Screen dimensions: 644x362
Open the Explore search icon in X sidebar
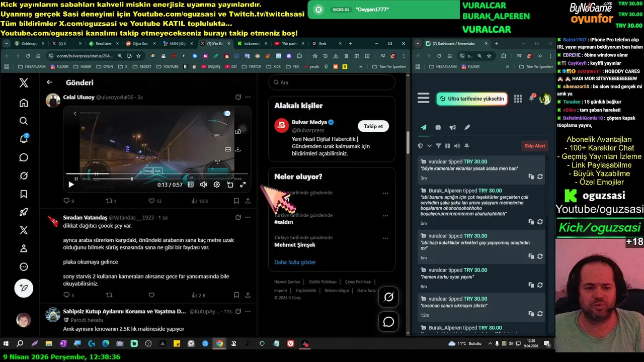coord(24,121)
